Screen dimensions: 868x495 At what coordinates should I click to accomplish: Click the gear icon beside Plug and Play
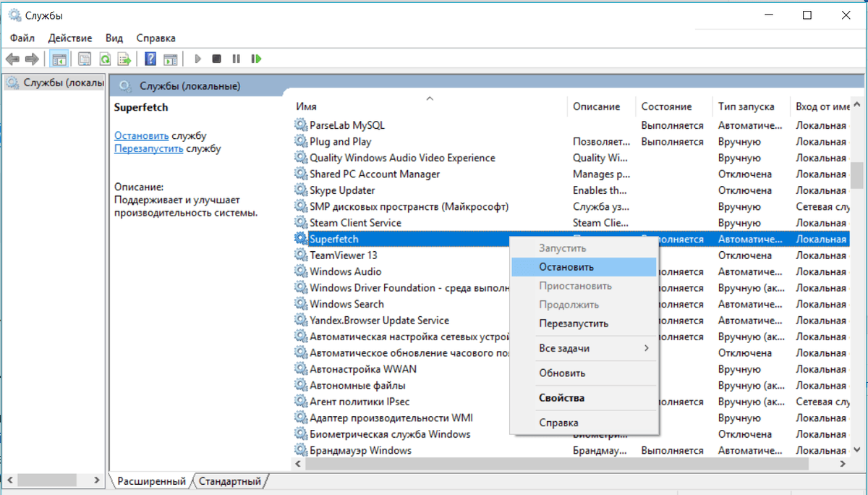point(301,142)
